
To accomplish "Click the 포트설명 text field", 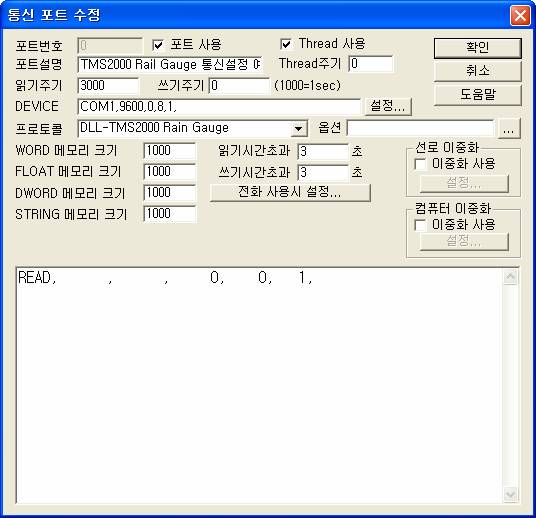I will click(x=170, y=65).
